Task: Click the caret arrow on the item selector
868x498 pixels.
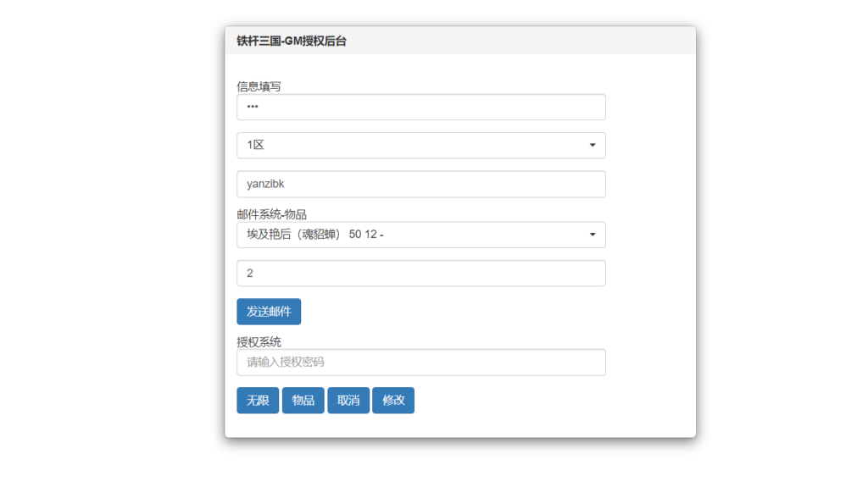Action: tap(593, 235)
